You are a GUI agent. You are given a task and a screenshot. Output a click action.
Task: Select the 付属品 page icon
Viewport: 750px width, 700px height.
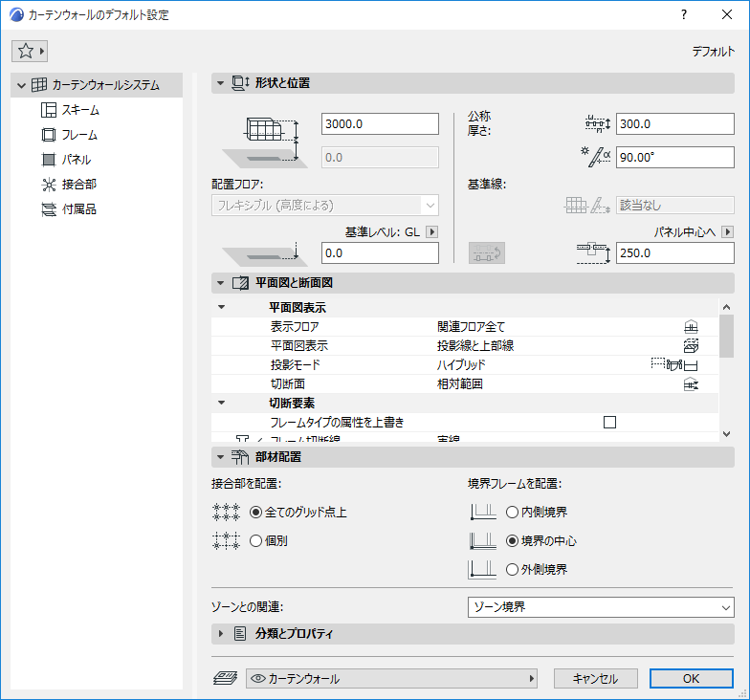48,209
